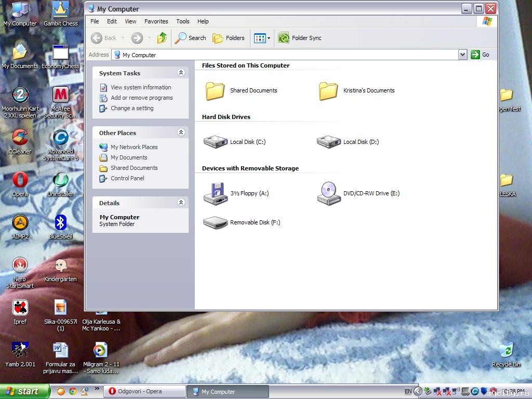Click the Start button on taskbar
This screenshot has height=399, width=532.
pyautogui.click(x=24, y=392)
